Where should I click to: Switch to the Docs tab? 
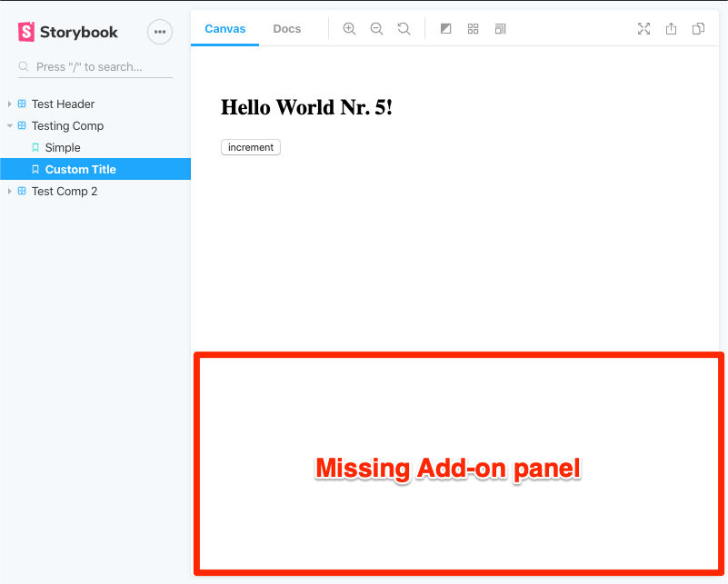point(286,28)
